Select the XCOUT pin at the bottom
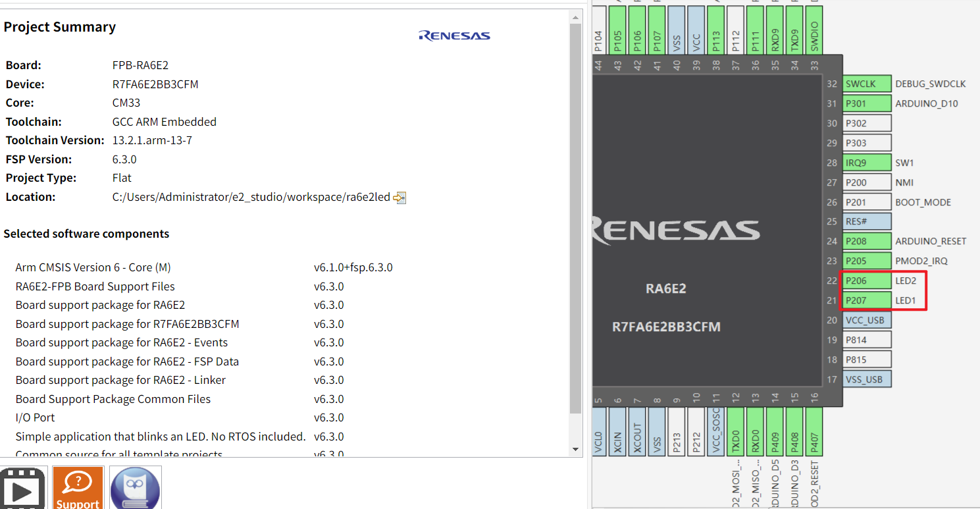The width and height of the screenshot is (980, 509). (637, 431)
